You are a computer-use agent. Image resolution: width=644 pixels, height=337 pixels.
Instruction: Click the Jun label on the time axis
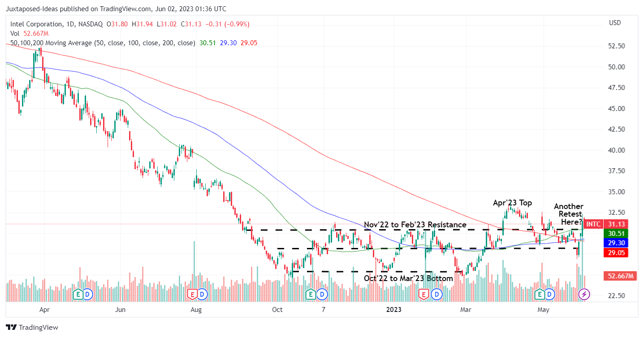120,309
